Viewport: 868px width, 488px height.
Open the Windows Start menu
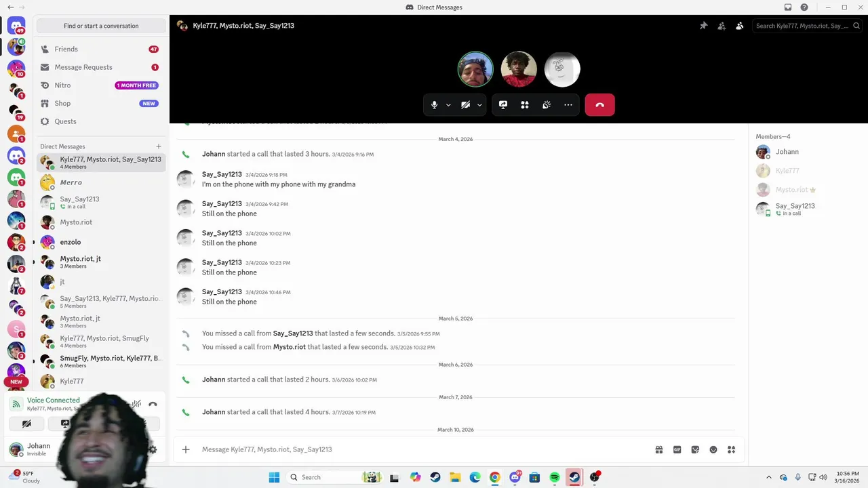pyautogui.click(x=274, y=477)
